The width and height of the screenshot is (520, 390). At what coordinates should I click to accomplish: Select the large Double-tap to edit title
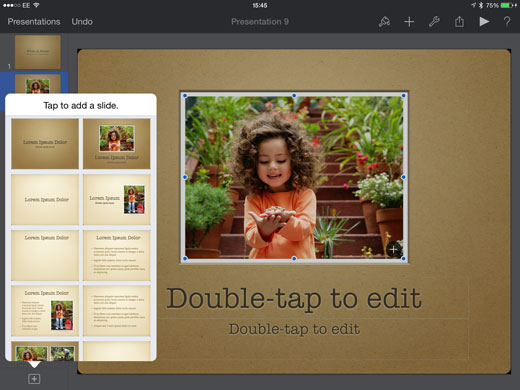[x=294, y=298]
